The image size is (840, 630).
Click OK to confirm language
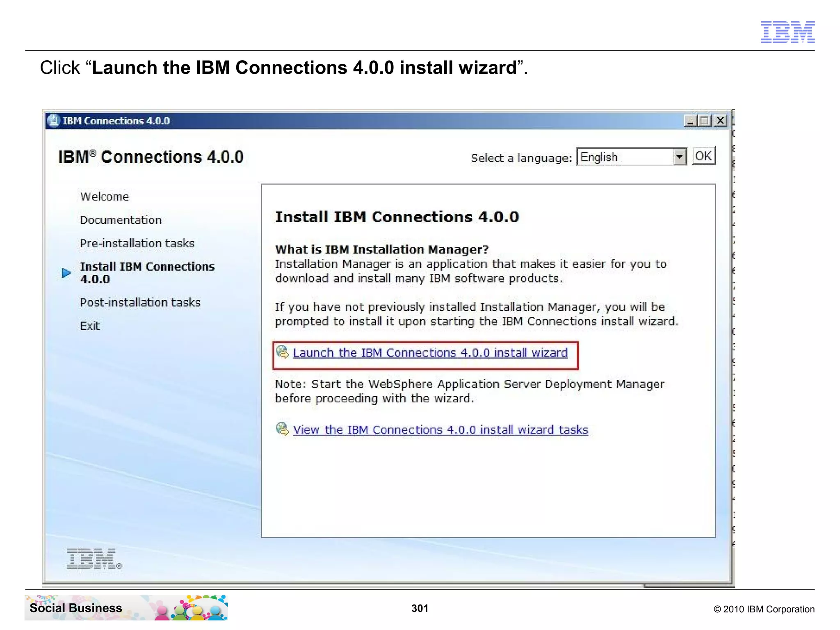(x=703, y=156)
